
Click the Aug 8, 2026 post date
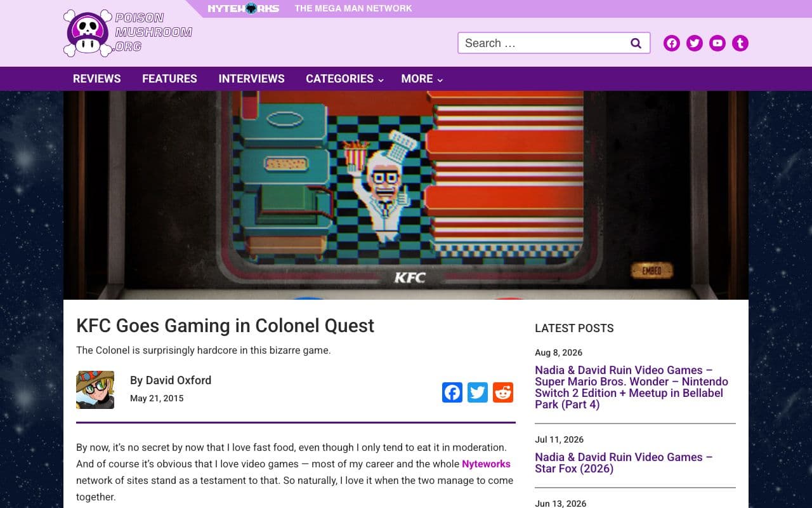[x=558, y=352]
